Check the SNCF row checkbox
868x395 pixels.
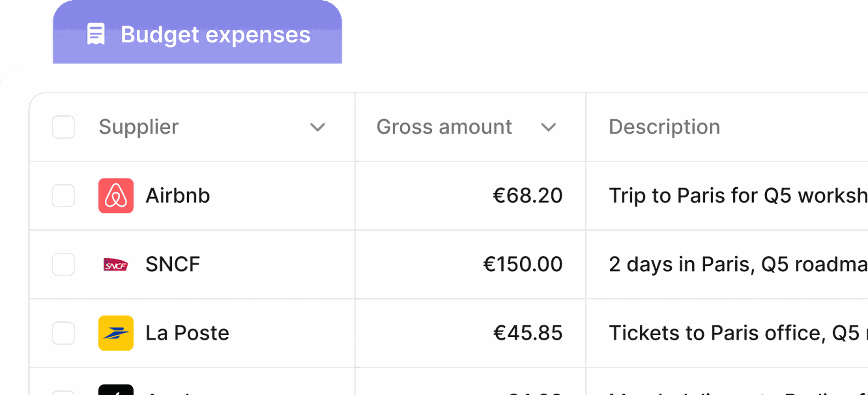(x=63, y=265)
